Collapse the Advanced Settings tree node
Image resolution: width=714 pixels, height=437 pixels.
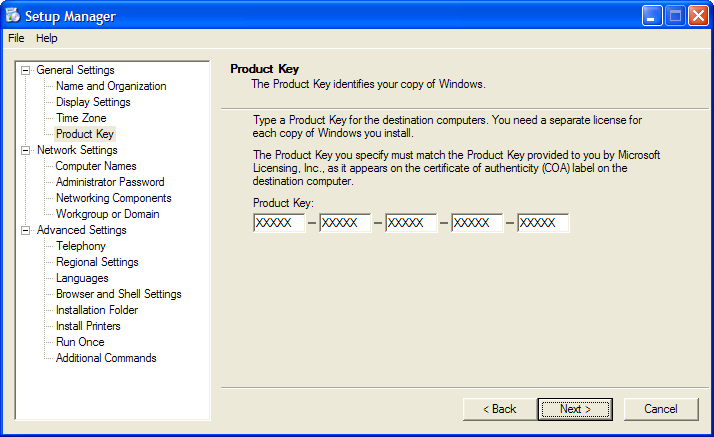(x=26, y=230)
